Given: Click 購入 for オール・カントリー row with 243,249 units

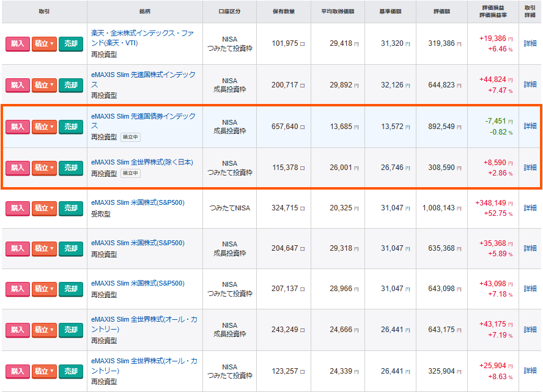Looking at the screenshot, I should tap(18, 330).
